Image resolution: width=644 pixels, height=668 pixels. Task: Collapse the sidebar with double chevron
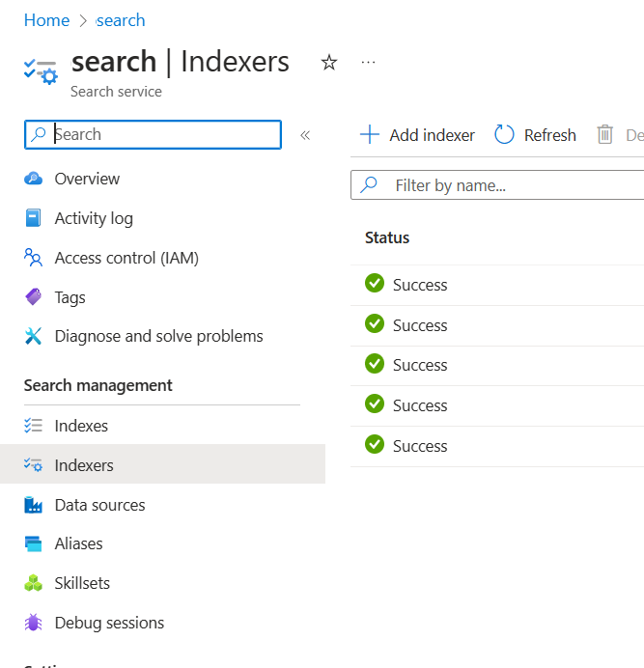click(x=305, y=135)
